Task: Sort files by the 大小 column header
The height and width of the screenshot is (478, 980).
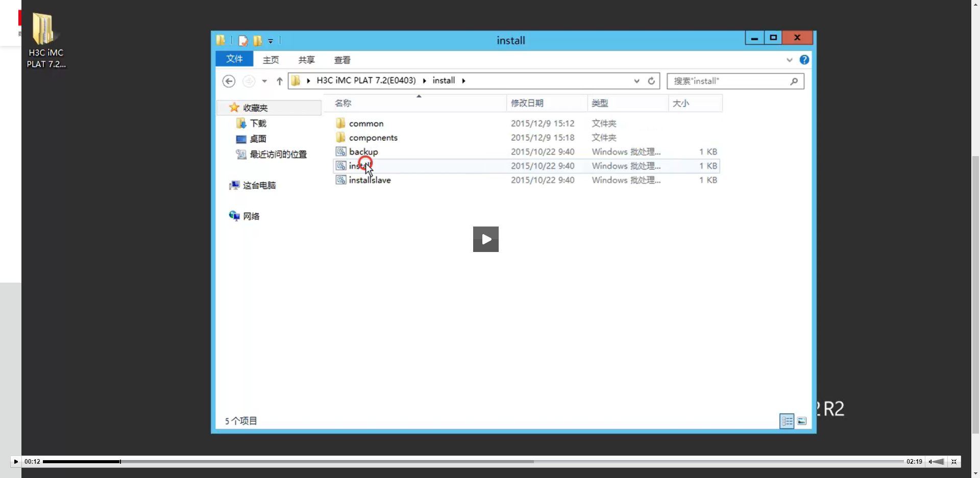Action: [x=696, y=103]
